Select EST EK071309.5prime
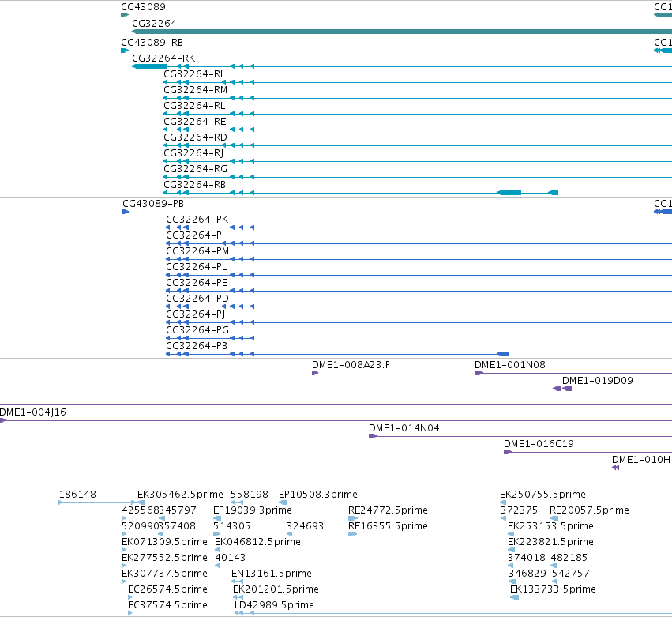This screenshot has height=617, width=672. tap(164, 542)
